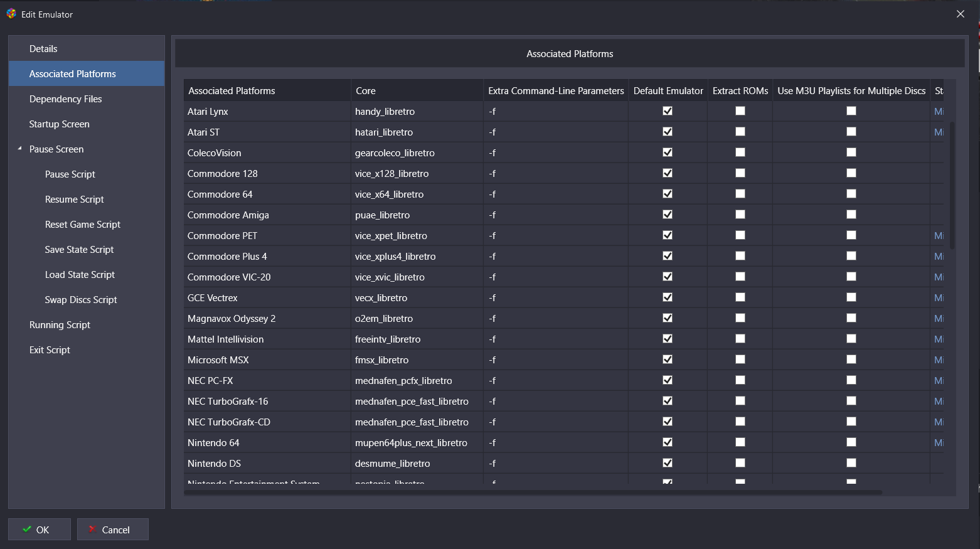Viewport: 980px width, 549px height.
Task: Click the LaunchBox app icon in title bar
Action: (x=11, y=14)
